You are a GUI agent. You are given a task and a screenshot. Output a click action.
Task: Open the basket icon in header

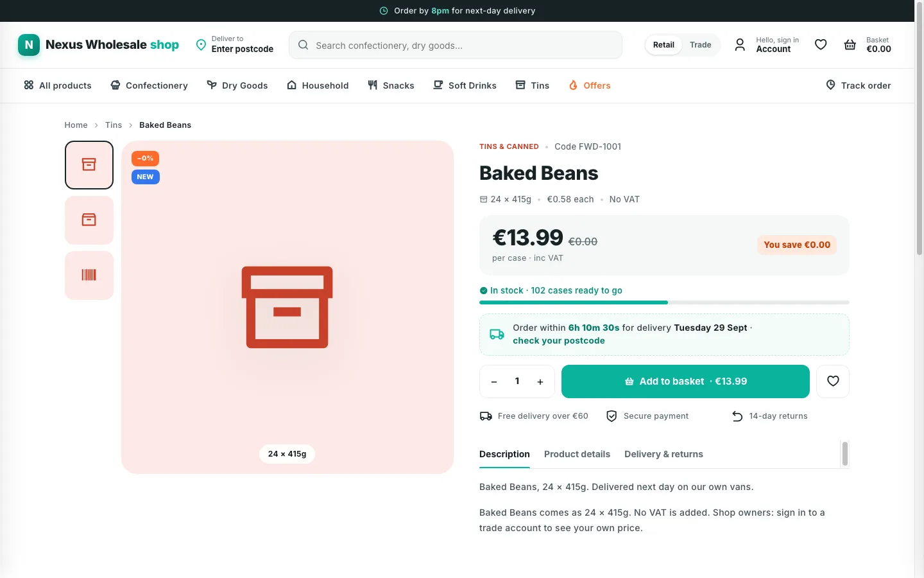click(x=850, y=44)
